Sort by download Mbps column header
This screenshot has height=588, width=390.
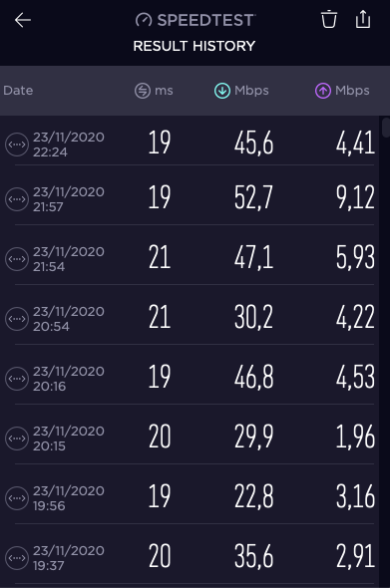pyautogui.click(x=241, y=91)
